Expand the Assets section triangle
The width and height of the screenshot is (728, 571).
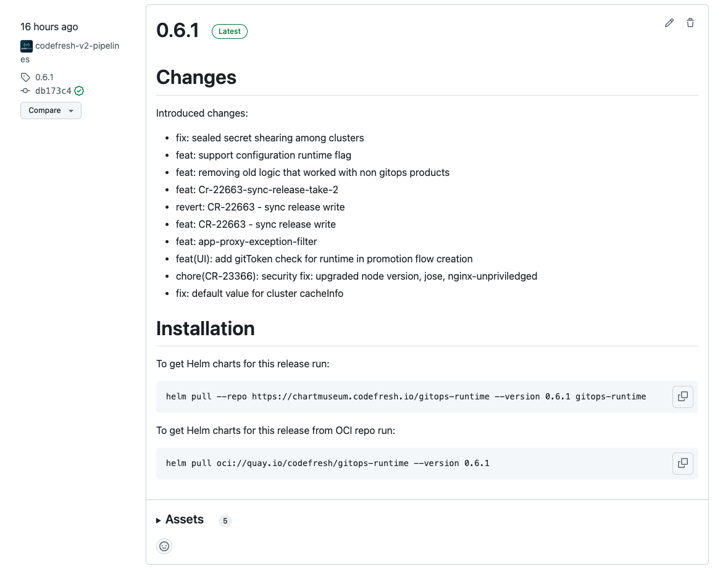tap(159, 520)
